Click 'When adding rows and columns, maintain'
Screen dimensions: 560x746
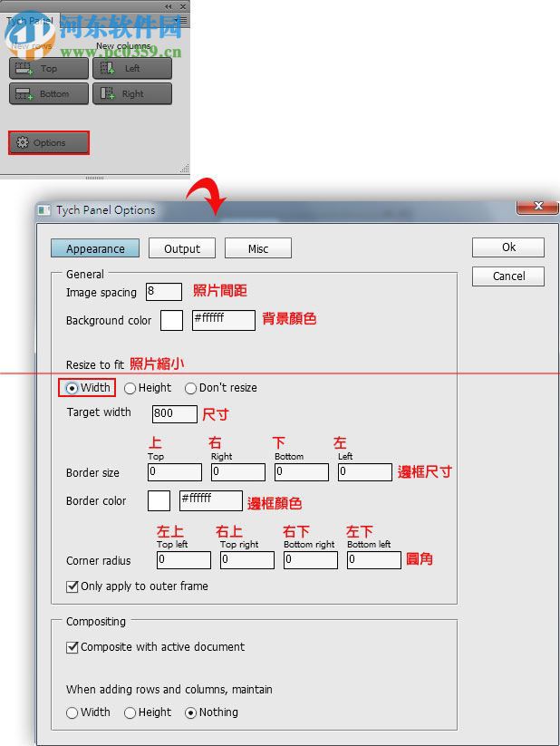click(169, 690)
